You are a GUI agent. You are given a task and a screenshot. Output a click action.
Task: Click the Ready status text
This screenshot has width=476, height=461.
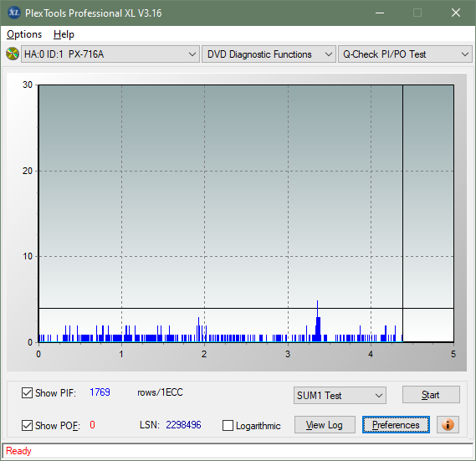pyautogui.click(x=18, y=451)
